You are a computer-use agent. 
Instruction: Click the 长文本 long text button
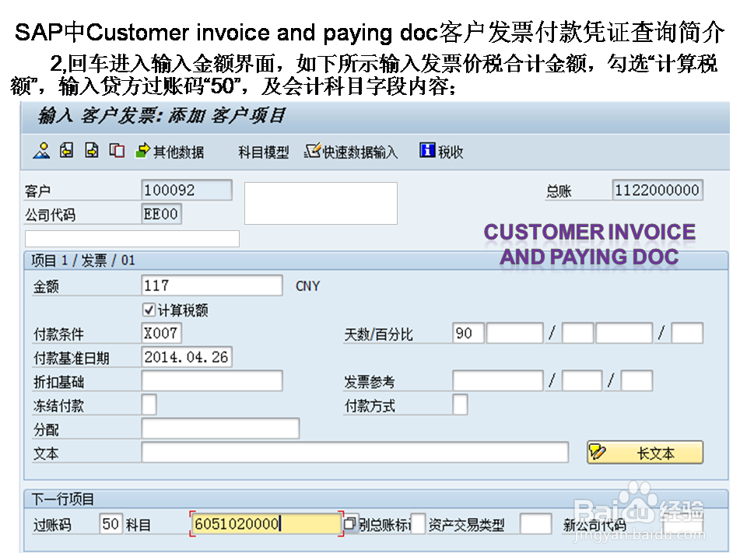pos(645,453)
